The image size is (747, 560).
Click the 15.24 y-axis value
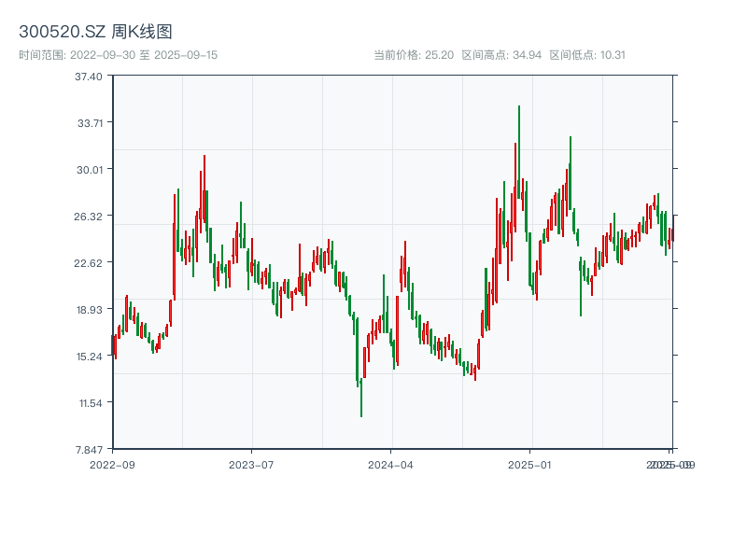pyautogui.click(x=90, y=357)
